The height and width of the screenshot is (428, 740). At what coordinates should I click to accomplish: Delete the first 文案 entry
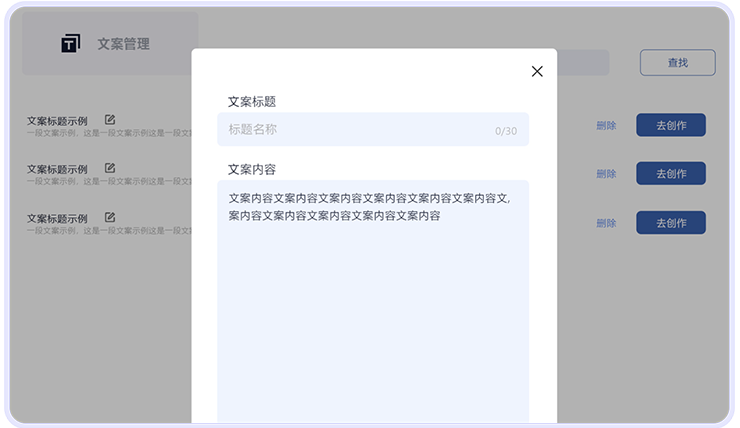coord(606,126)
